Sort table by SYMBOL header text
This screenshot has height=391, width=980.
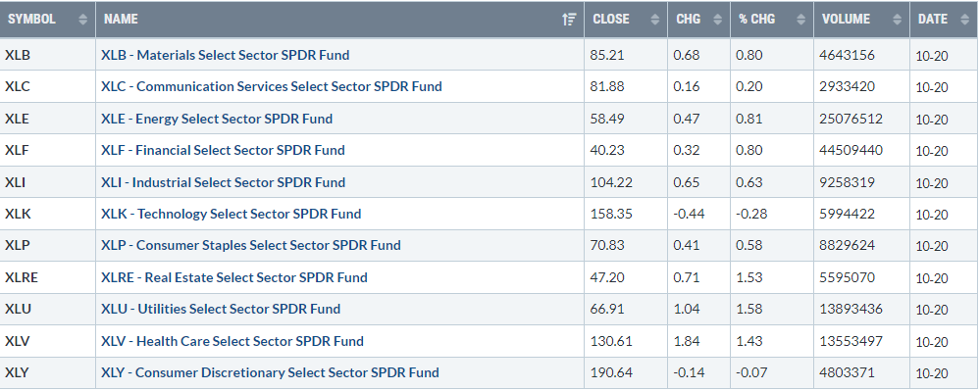(31, 20)
